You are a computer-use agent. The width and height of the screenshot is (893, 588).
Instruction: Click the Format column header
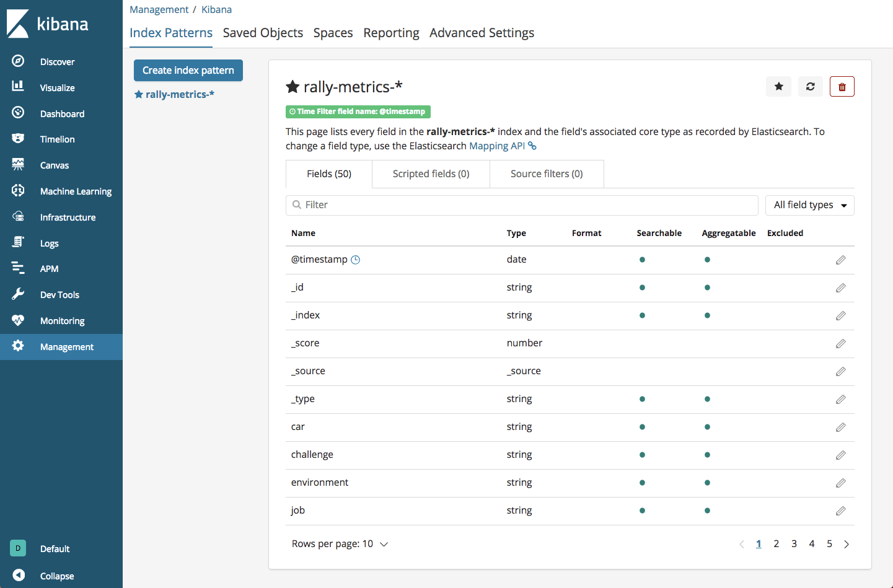coord(586,234)
